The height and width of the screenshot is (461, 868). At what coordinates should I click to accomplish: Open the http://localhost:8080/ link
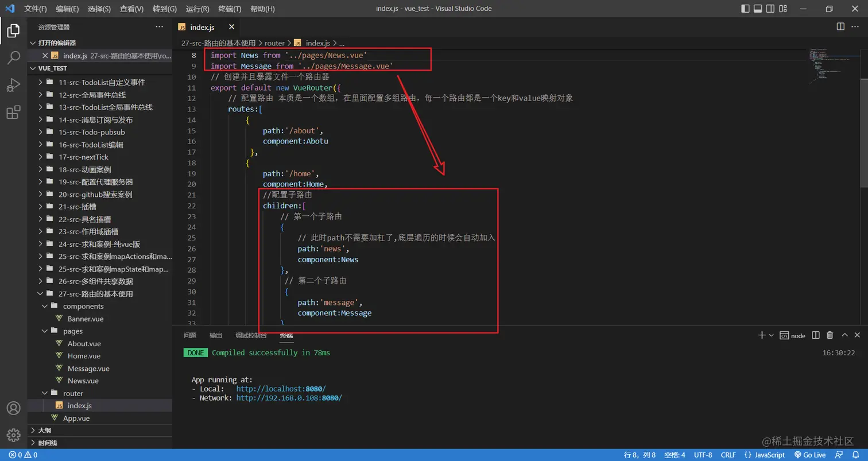(281, 389)
